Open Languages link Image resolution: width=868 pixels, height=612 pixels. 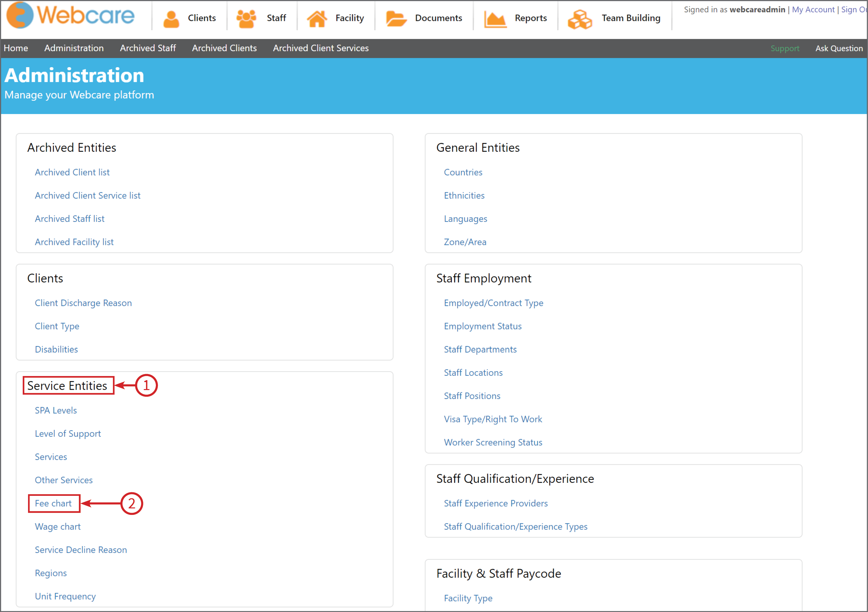click(465, 219)
